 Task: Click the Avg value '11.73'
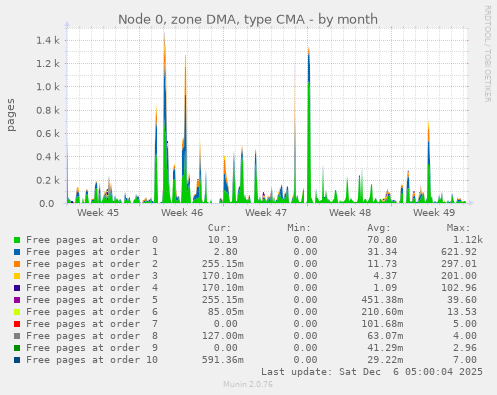[382, 264]
